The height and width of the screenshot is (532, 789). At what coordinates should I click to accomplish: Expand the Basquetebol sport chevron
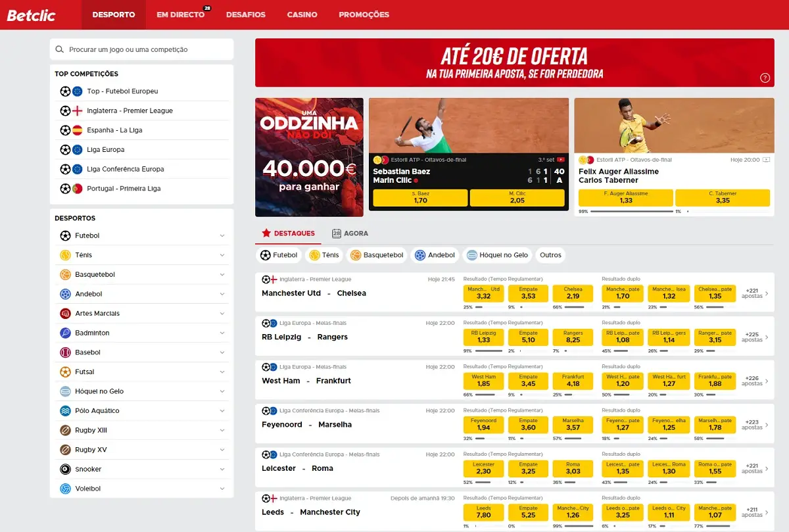222,274
